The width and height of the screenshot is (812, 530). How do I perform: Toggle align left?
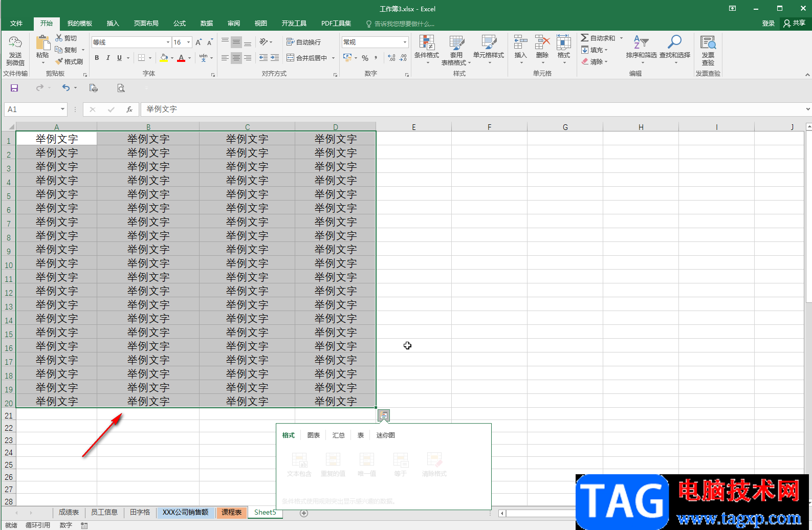click(225, 58)
